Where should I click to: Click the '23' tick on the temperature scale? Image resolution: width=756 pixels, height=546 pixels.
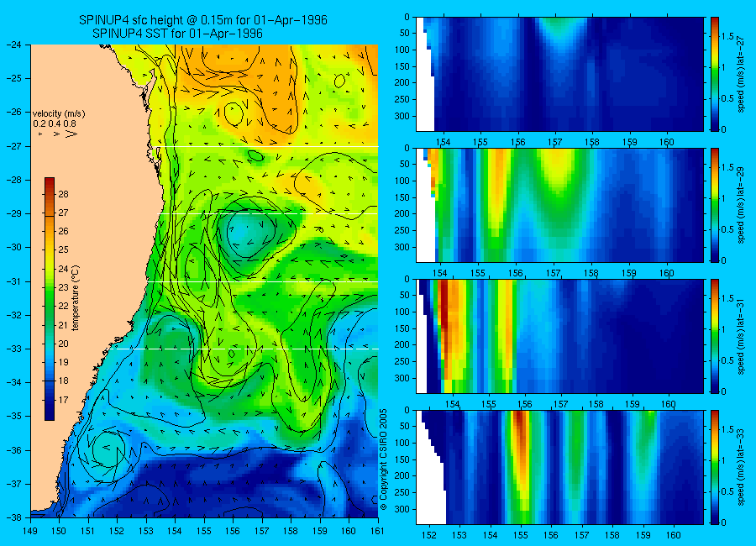[63, 287]
